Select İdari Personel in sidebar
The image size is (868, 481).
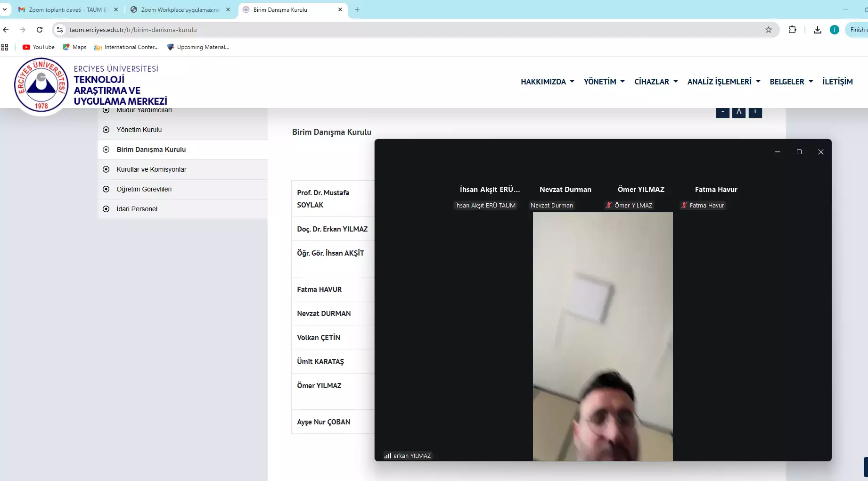137,209
